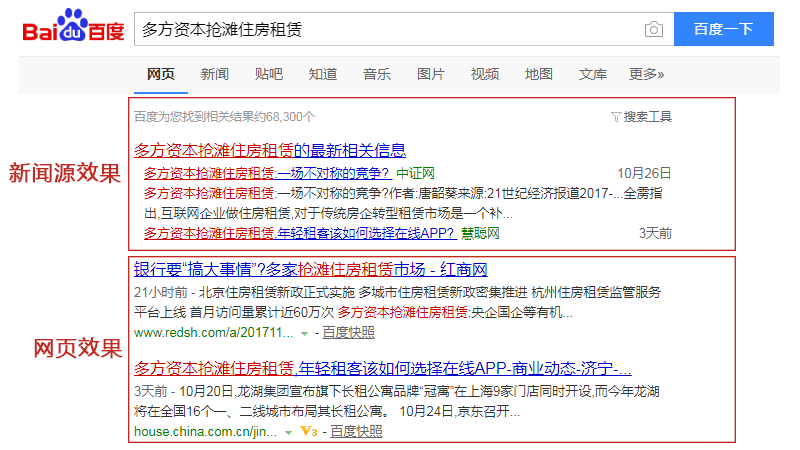Click the 3天前 timestamp on the news row
Image resolution: width=800 pixels, height=450 pixels.
tap(655, 234)
